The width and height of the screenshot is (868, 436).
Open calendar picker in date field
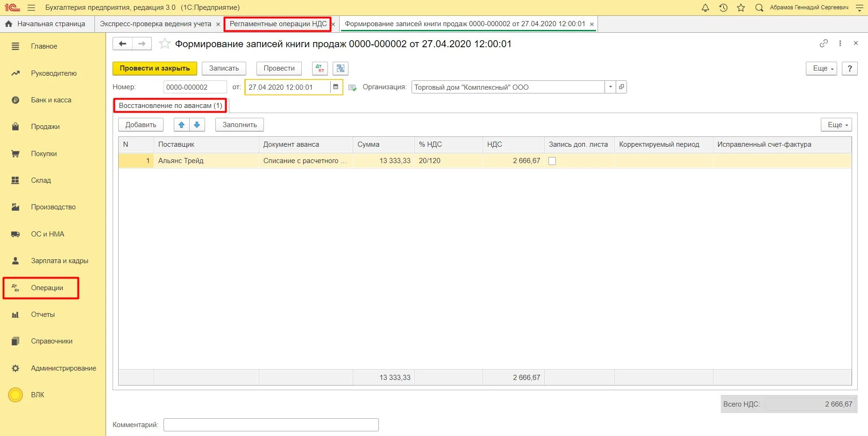coord(336,87)
